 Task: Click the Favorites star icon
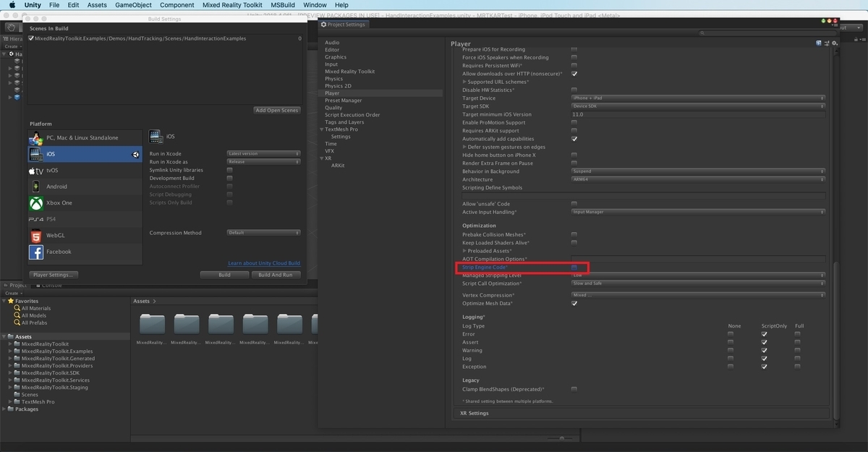pyautogui.click(x=11, y=301)
